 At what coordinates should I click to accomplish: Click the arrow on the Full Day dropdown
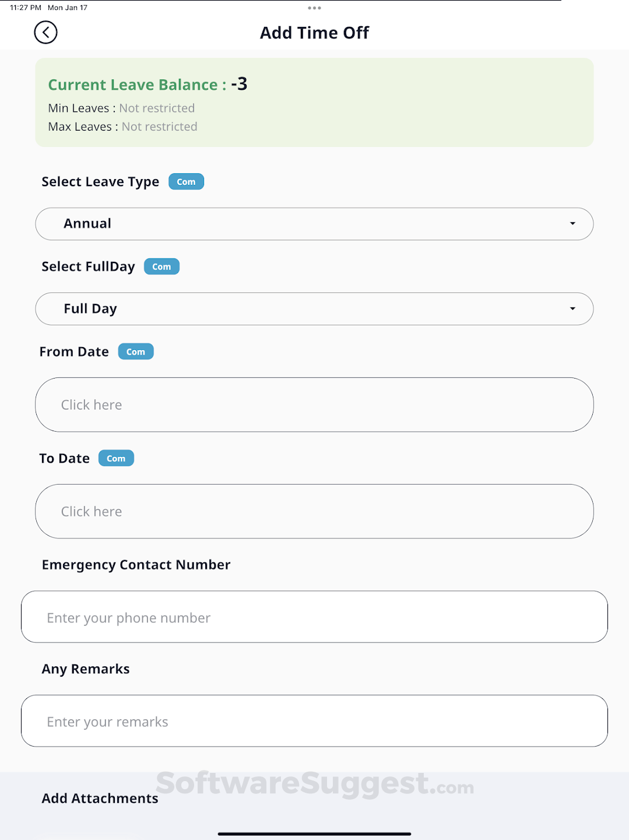tap(572, 309)
